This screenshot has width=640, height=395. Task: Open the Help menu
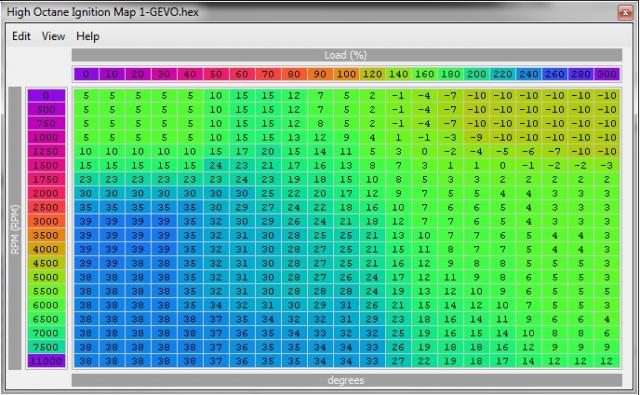pos(88,36)
